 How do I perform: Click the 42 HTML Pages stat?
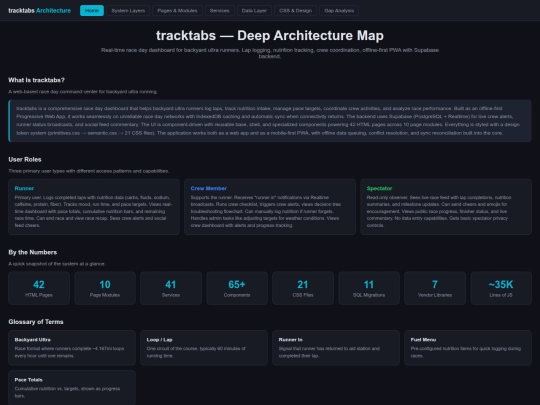click(x=39, y=288)
